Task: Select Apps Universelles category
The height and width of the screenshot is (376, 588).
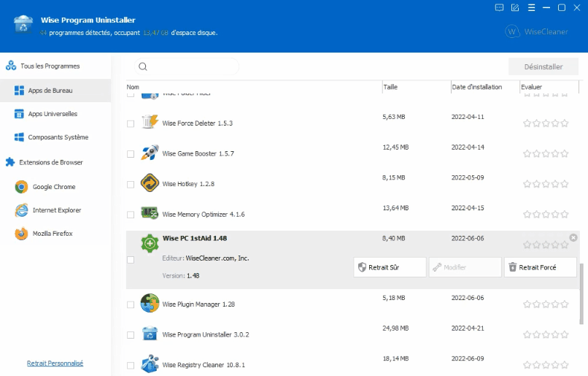Action: tap(55, 114)
